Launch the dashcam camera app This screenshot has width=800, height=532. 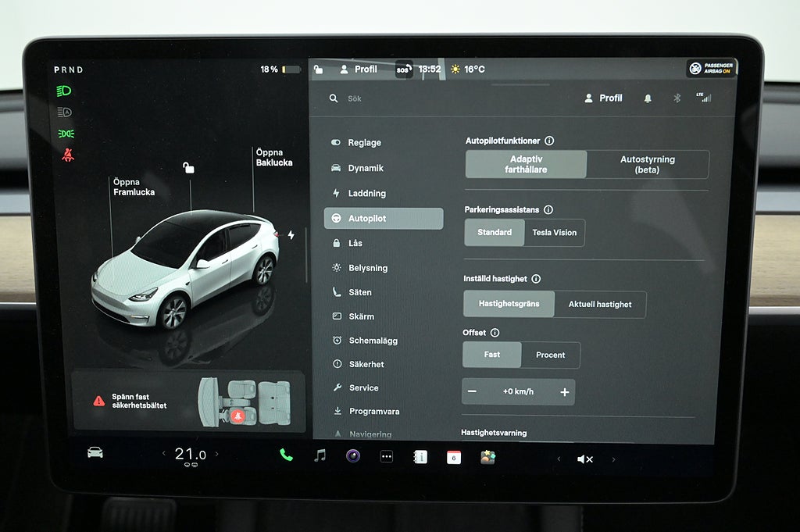tap(353, 456)
